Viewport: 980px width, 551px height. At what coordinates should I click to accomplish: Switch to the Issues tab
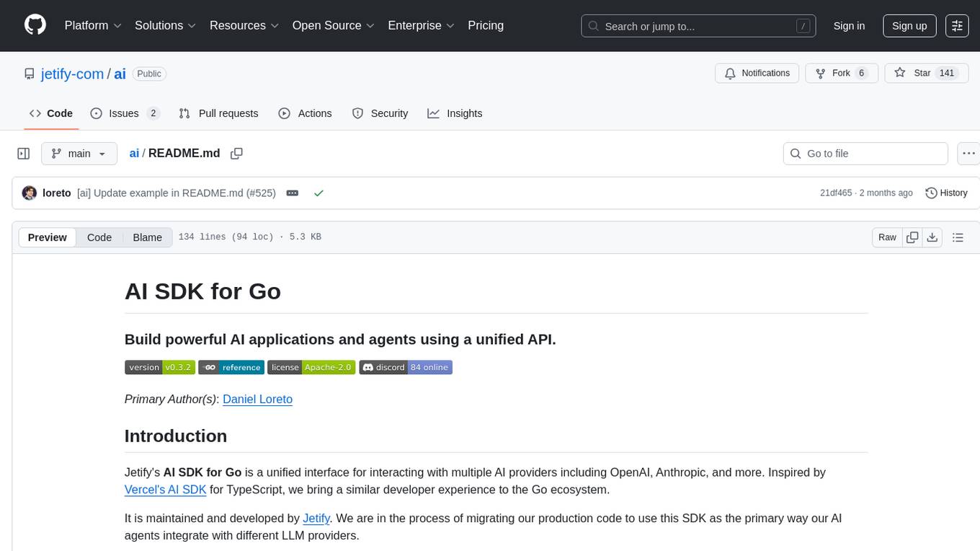click(125, 113)
